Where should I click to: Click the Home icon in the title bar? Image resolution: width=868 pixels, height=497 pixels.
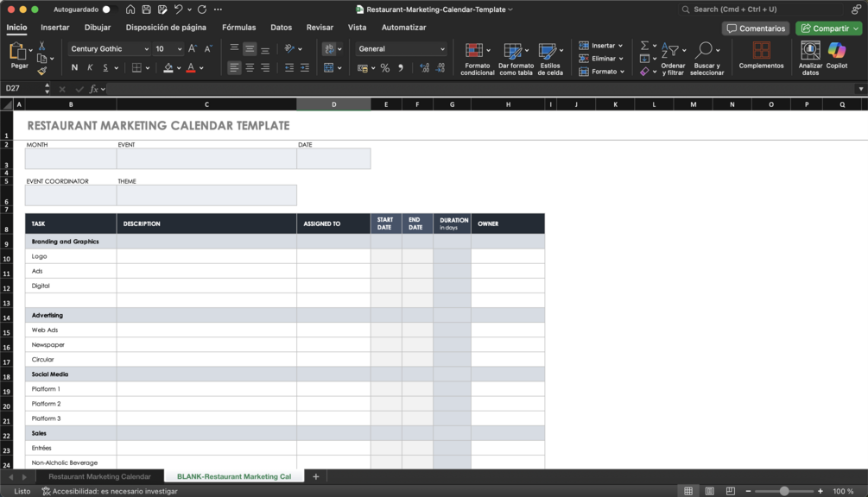(130, 9)
